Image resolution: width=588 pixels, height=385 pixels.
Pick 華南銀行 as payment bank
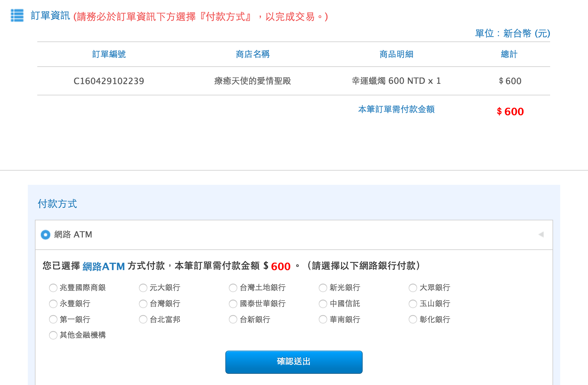(323, 319)
